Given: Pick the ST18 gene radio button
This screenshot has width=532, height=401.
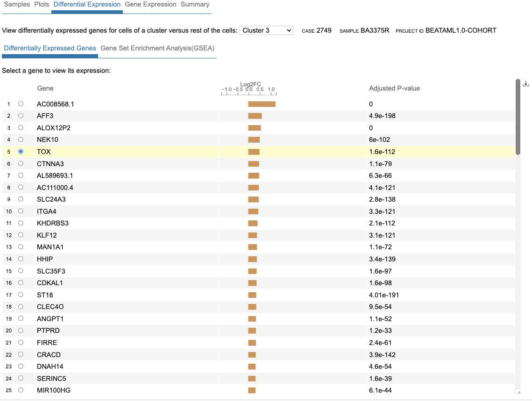Looking at the screenshot, I should click(21, 295).
